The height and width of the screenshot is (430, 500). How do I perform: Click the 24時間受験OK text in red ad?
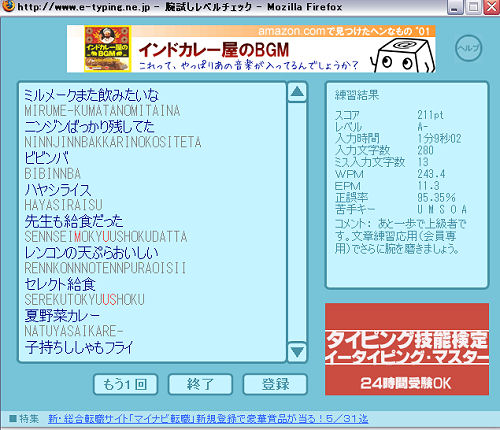pyautogui.click(x=406, y=383)
